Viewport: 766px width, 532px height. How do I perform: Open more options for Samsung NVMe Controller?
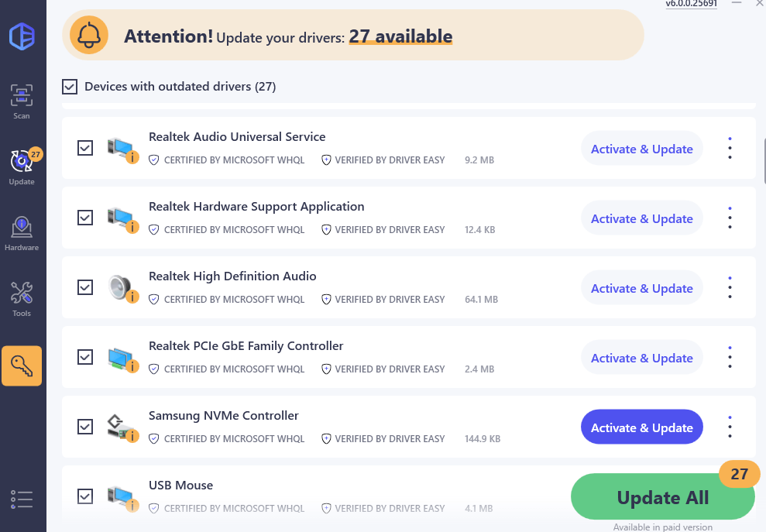tap(730, 427)
